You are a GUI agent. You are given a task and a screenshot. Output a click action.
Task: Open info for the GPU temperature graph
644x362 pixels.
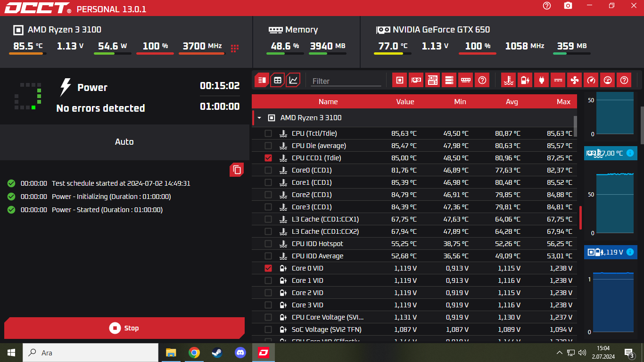630,153
